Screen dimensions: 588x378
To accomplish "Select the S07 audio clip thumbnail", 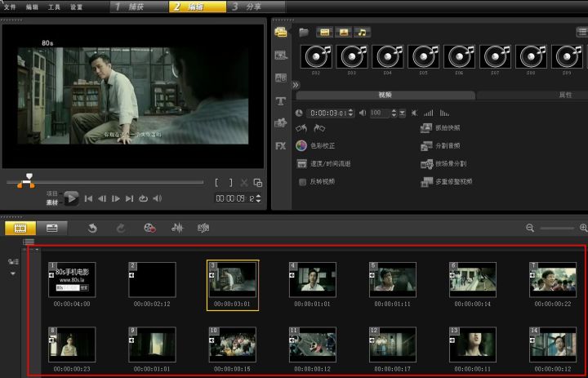I will (495, 56).
